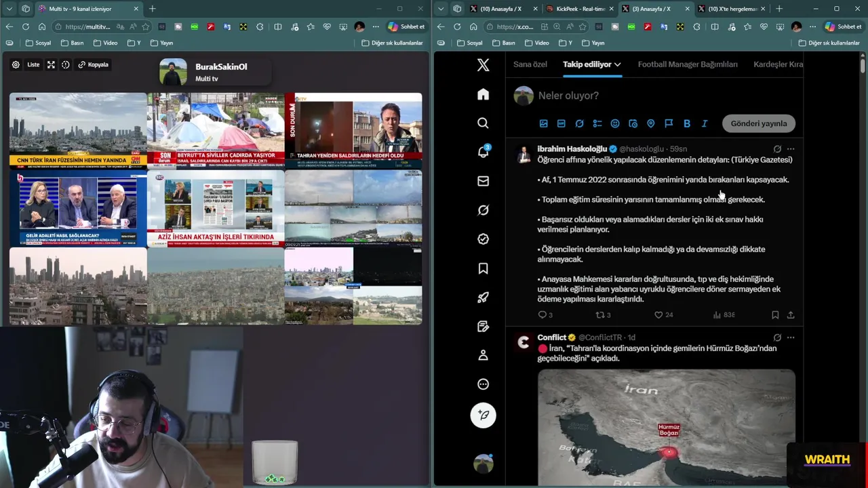Select the Aziz İhsan Aktaş stream thumbnail
The width and height of the screenshot is (868, 488).
(x=216, y=208)
